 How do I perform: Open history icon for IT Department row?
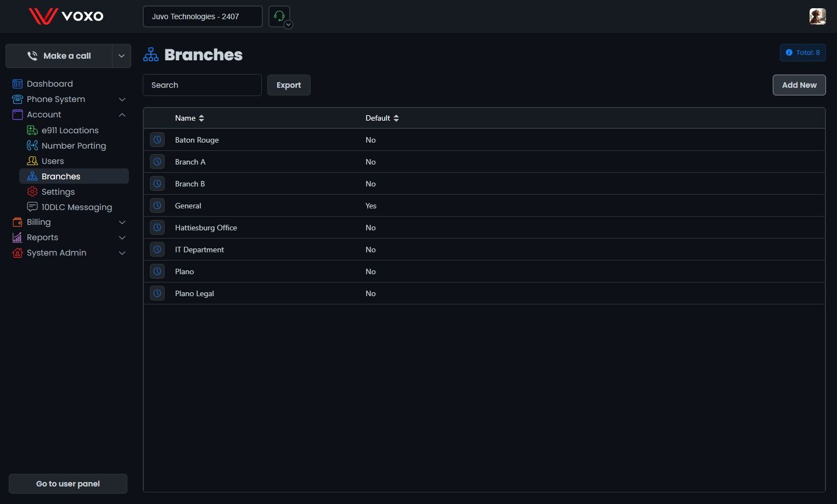click(158, 250)
